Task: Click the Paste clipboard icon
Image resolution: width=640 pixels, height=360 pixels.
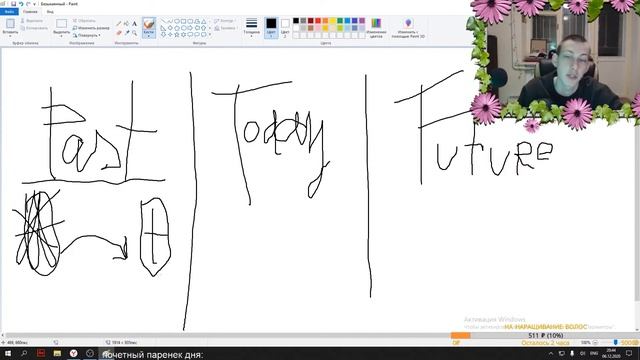Action: tap(10, 24)
